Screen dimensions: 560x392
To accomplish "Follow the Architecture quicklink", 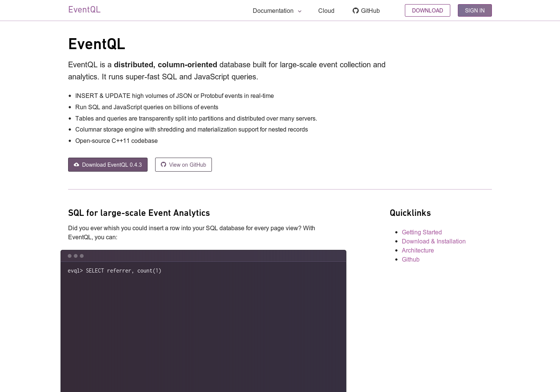I will click(417, 250).
